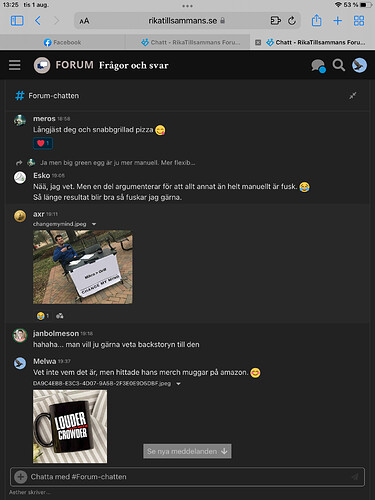375x500 pixels.
Task: Click the Se nya meddelanden button
Action: click(x=187, y=451)
